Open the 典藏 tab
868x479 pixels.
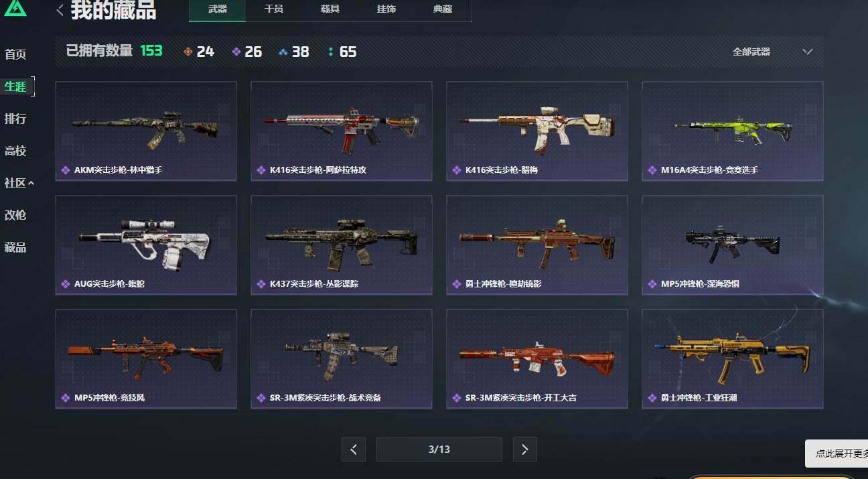(443, 9)
